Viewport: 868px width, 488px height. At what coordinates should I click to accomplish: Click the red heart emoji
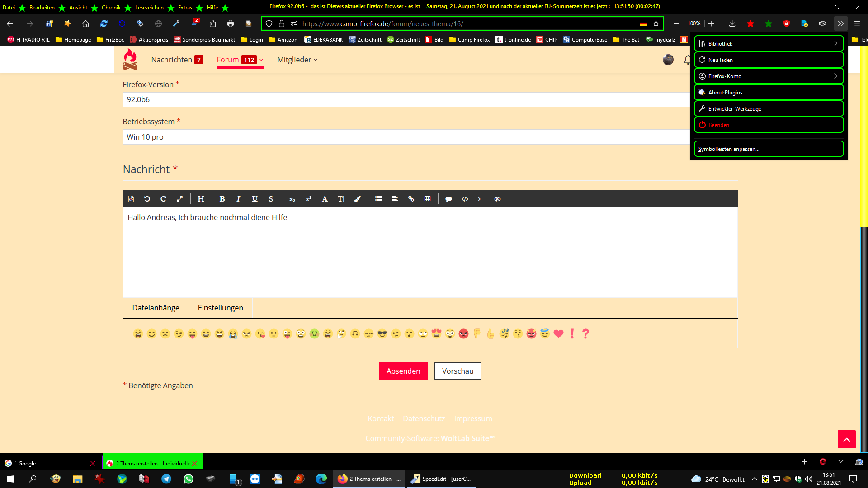pos(558,333)
